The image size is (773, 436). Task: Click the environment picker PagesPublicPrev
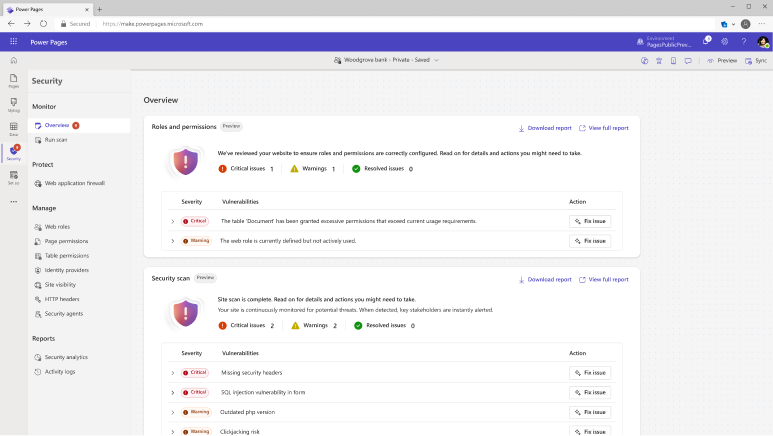coord(664,42)
